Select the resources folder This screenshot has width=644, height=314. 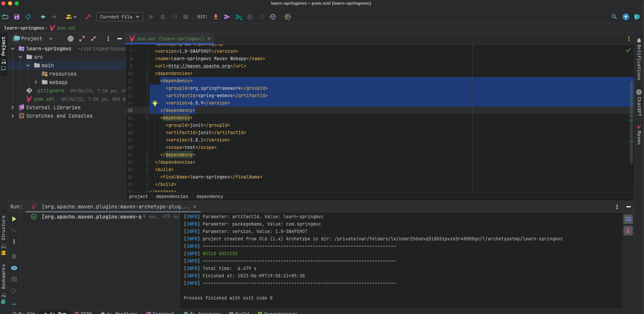click(x=63, y=74)
